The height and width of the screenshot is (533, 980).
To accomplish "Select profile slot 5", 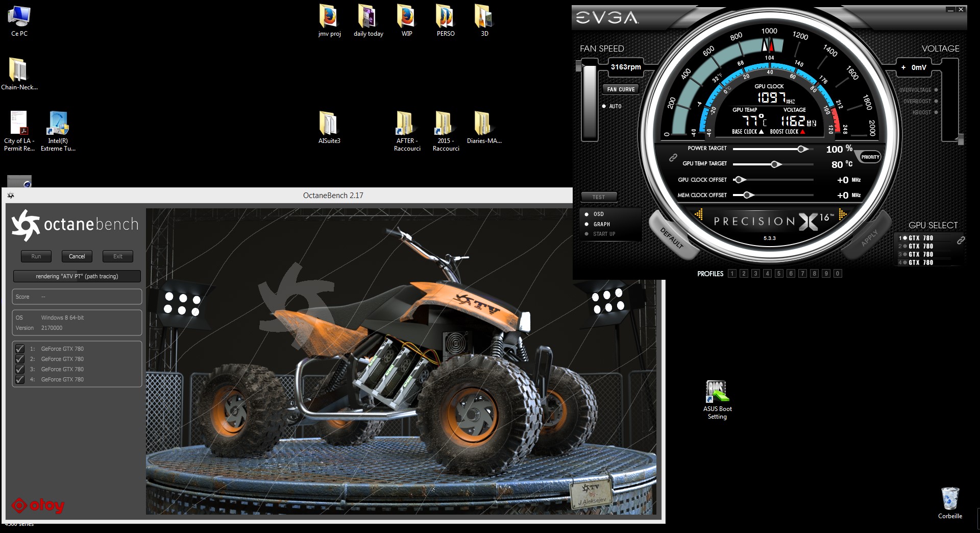I will [779, 274].
